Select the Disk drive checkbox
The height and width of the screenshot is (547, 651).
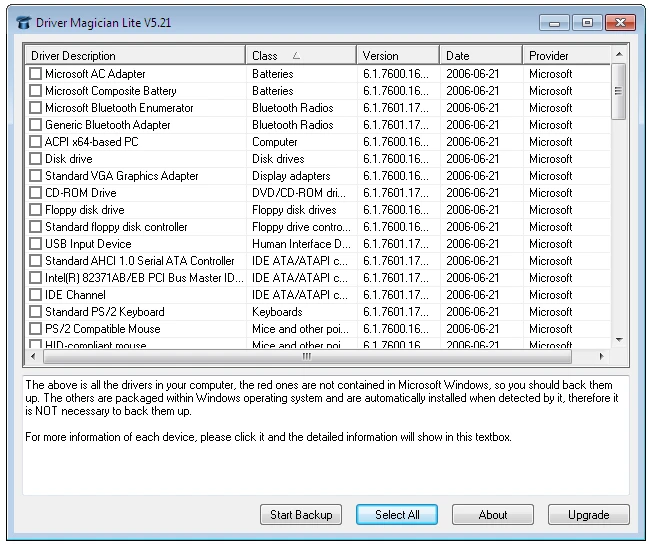pyautogui.click(x=36, y=159)
